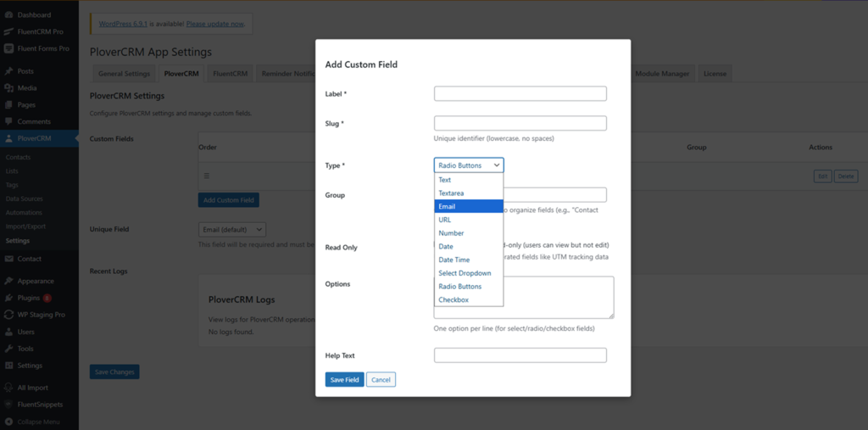The height and width of the screenshot is (430, 868).
Task: Cancel the Add Custom Field dialog
Action: click(x=381, y=380)
